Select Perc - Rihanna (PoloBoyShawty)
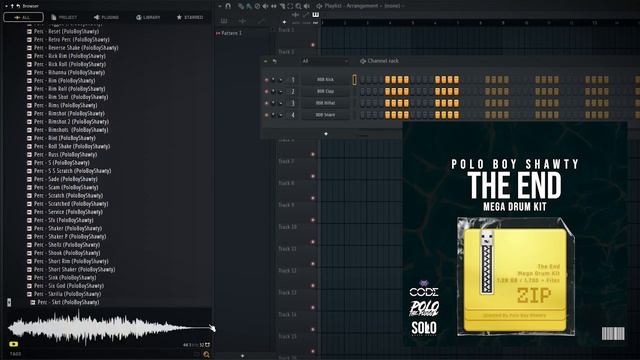Image resolution: width=640 pixels, height=360 pixels. pyautogui.click(x=69, y=72)
